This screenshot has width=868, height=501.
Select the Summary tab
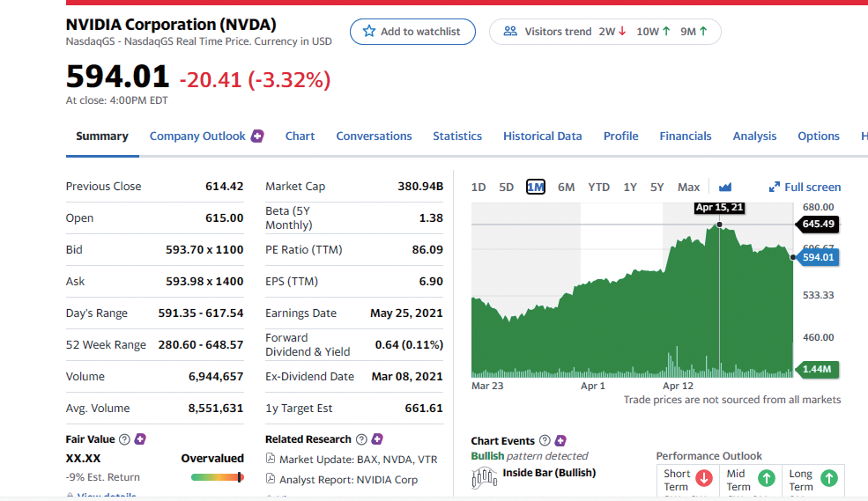(x=102, y=136)
